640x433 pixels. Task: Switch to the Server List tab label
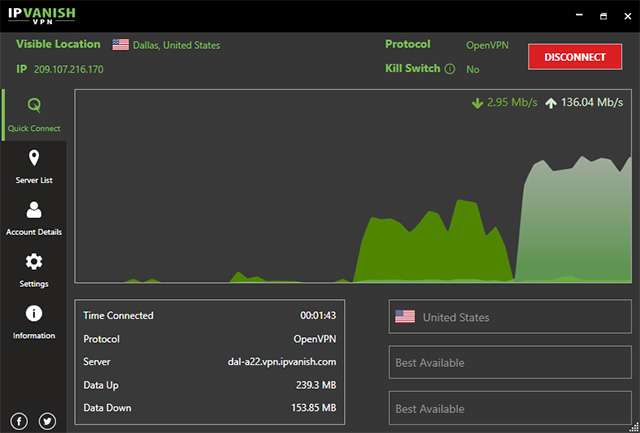click(34, 180)
